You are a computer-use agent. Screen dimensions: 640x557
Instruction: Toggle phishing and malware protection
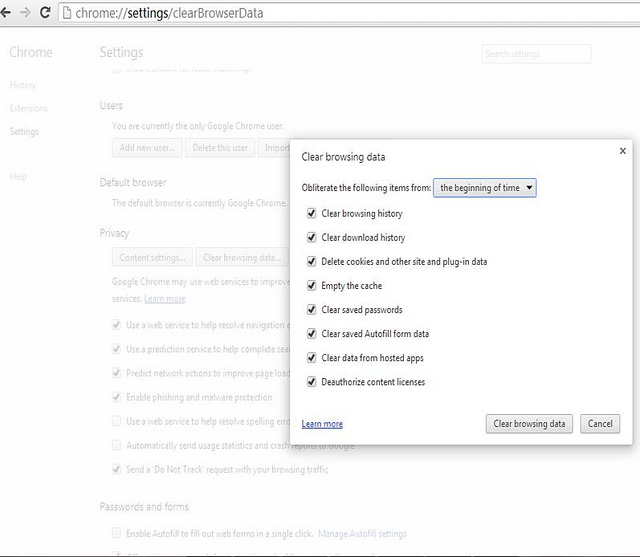tap(116, 397)
